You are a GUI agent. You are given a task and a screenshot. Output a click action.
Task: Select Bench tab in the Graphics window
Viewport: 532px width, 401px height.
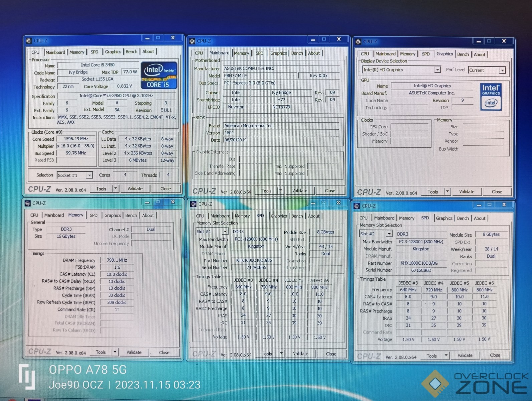pyautogui.click(x=463, y=54)
